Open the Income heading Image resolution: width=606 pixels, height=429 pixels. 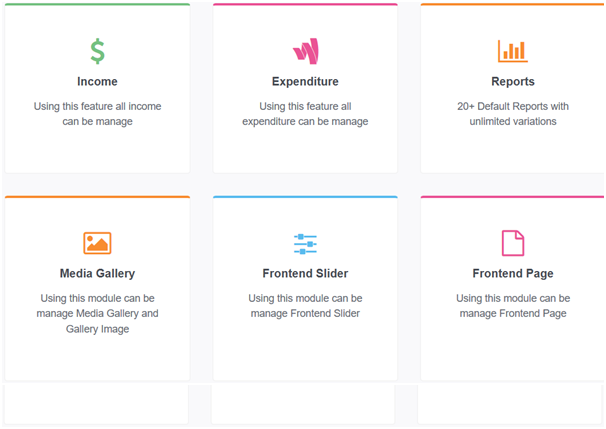[x=97, y=82]
